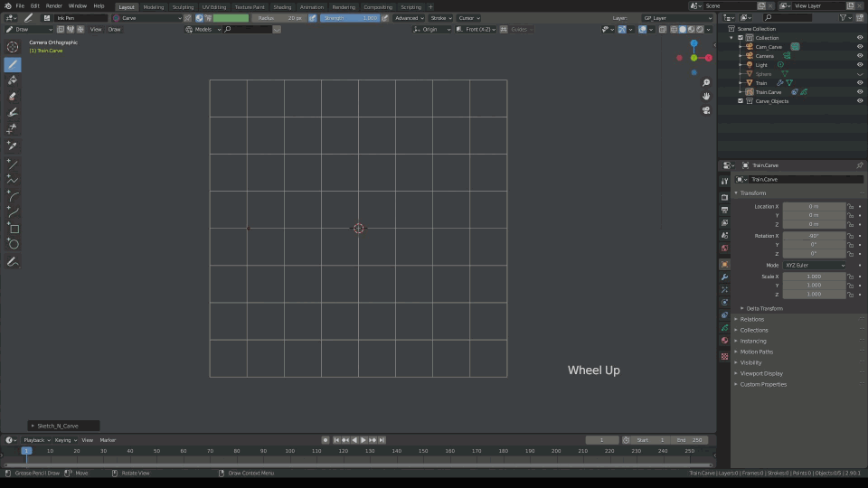Viewport: 868px width, 488px height.
Task: Open the Modifiers wrench properties tab
Action: pos(724,277)
